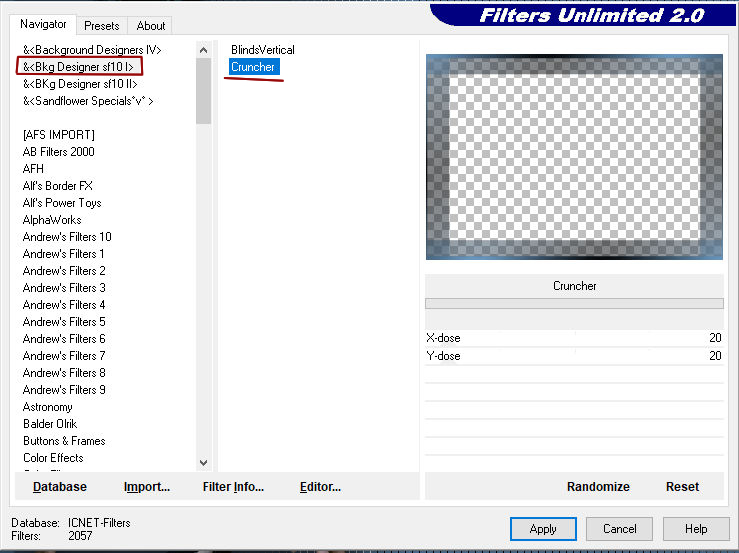
Task: Adjust the X-dose slider
Action: (x=574, y=338)
